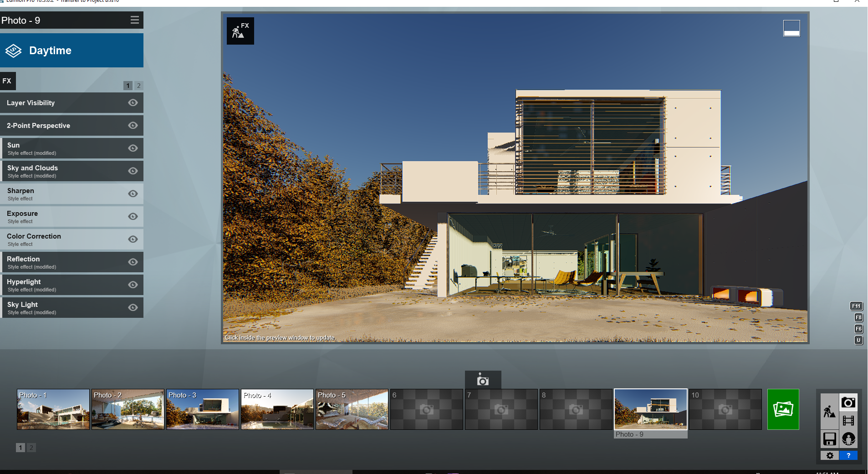Toggle visibility of the Sun effect
This screenshot has width=868, height=474.
click(133, 148)
